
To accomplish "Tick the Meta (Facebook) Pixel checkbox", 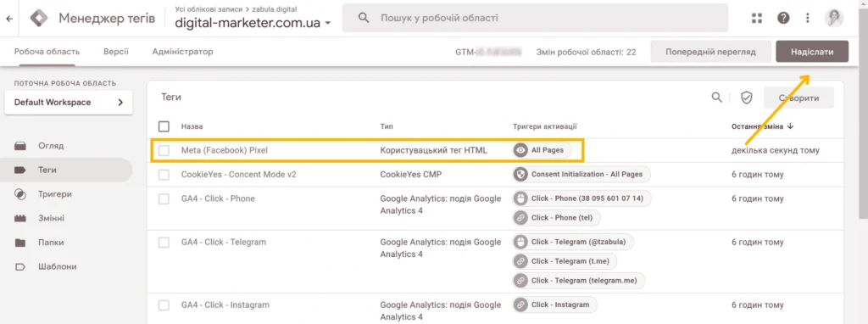I will (164, 150).
